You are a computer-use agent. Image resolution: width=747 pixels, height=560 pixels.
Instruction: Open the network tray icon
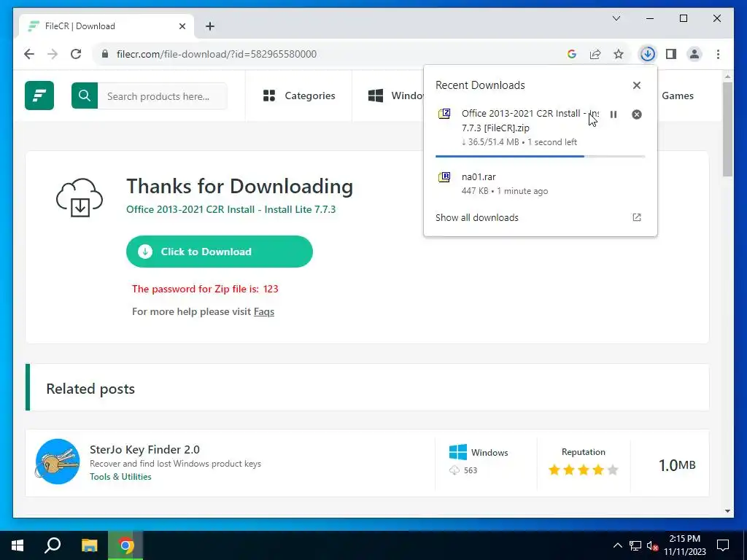click(635, 545)
